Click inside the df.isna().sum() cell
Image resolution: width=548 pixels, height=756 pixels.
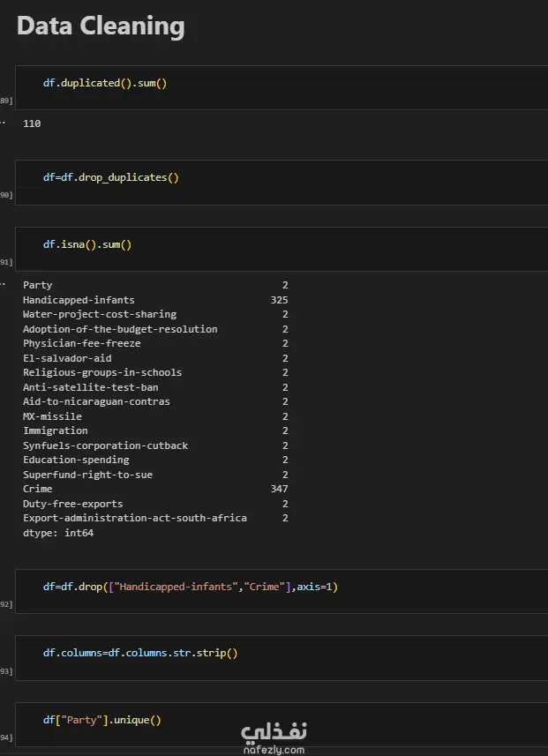tap(87, 244)
